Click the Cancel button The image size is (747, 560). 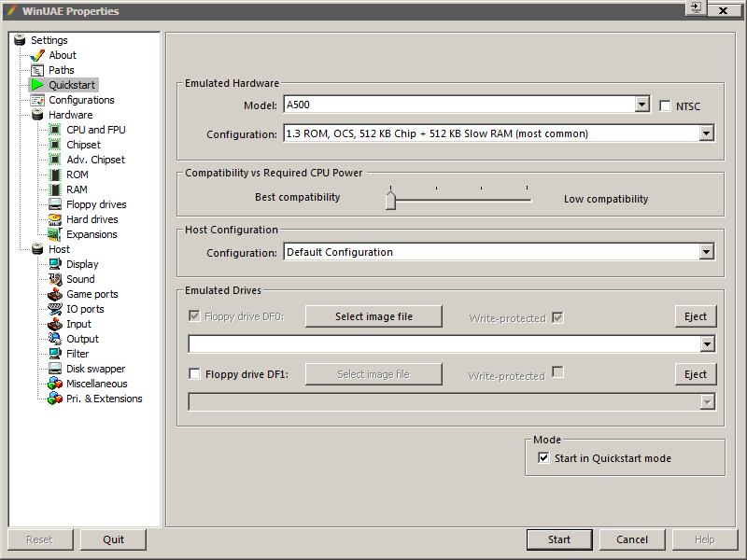click(x=632, y=539)
